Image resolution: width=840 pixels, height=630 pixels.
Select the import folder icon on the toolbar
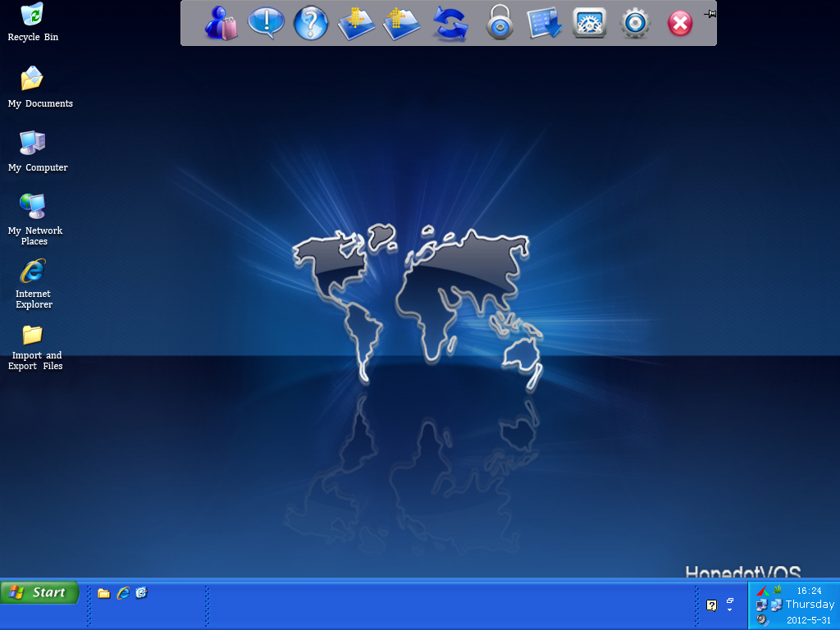[x=355, y=23]
